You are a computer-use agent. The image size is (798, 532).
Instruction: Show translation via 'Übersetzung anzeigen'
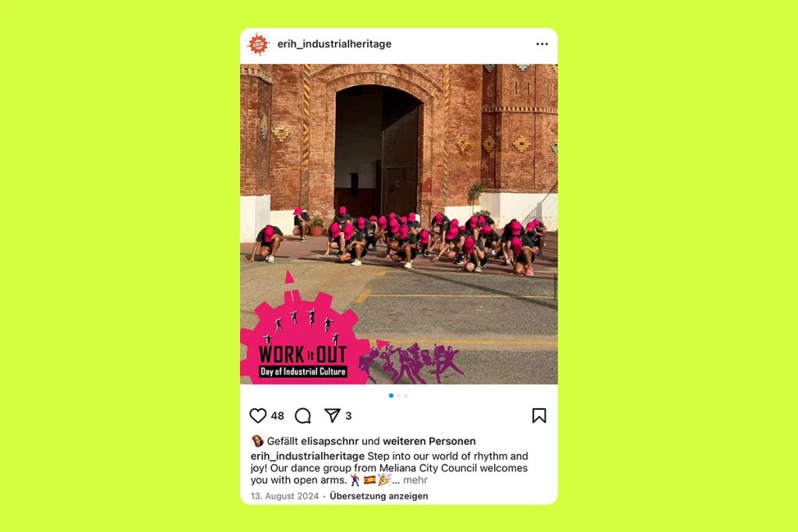coord(379,496)
